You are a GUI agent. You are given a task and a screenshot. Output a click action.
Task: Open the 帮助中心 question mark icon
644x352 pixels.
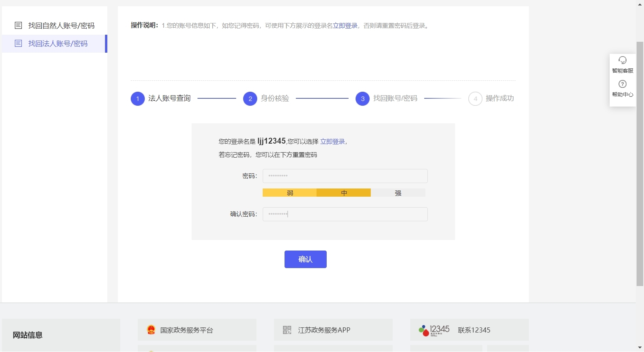point(623,84)
